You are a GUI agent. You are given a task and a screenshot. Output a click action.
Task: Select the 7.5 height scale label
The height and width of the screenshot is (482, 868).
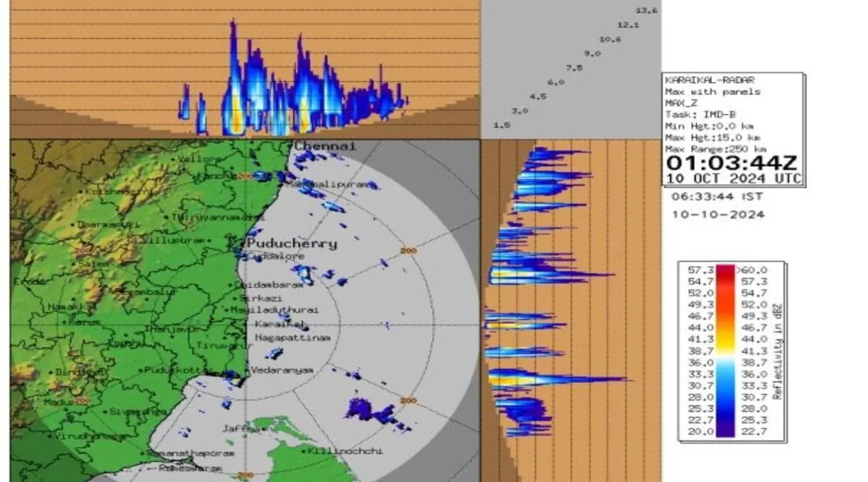tap(574, 68)
